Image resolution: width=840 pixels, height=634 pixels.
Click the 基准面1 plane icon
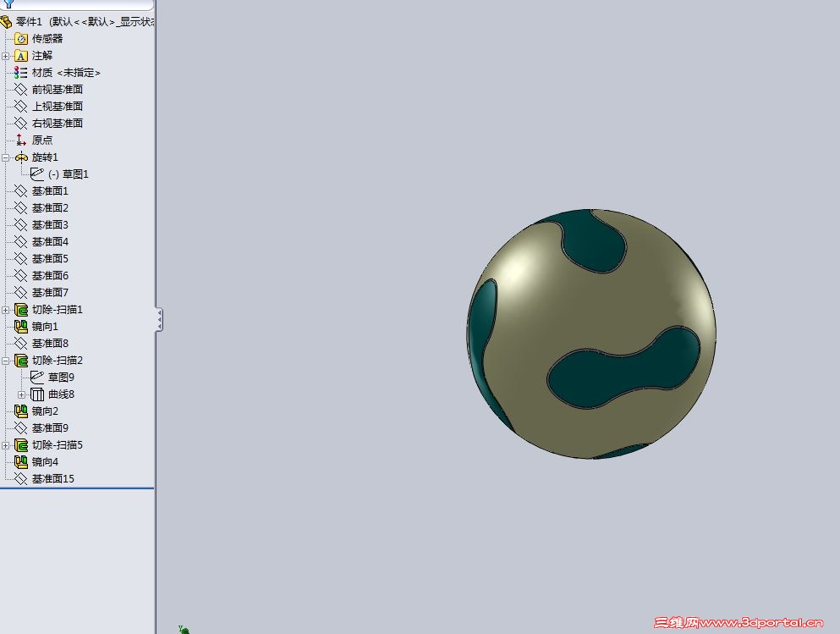[21, 190]
